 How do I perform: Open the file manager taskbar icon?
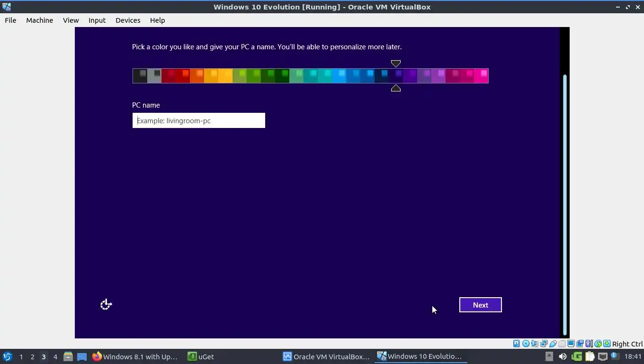point(68,356)
